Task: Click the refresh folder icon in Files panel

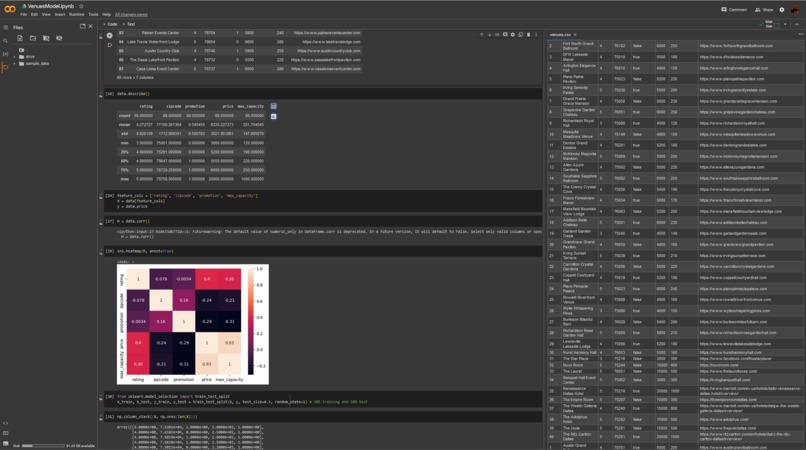Action: point(33,38)
